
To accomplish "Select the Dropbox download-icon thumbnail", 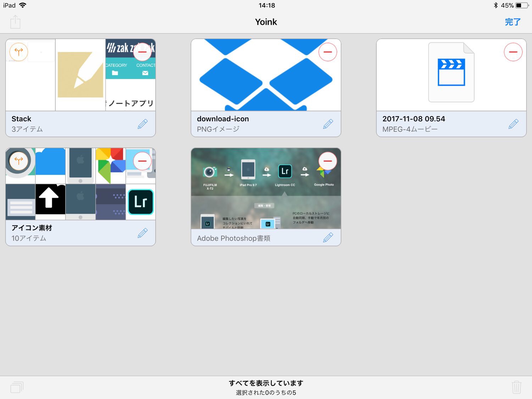I will pos(266,75).
